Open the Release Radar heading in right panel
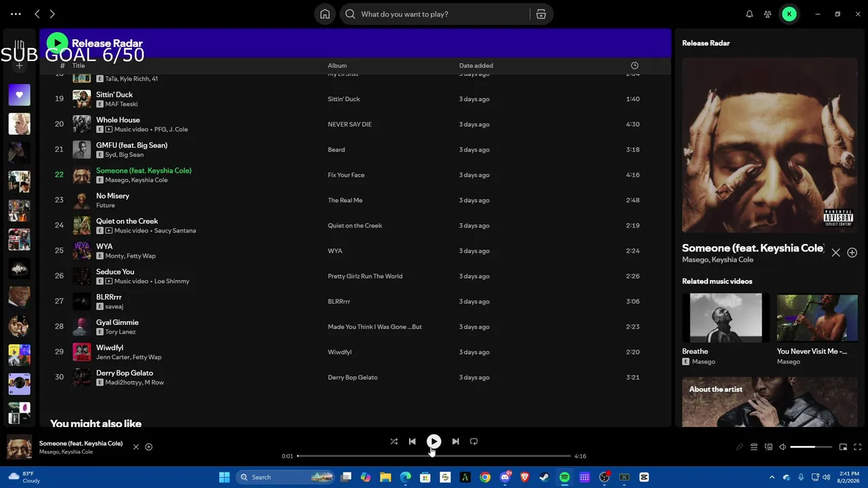The image size is (868, 488). click(x=706, y=43)
